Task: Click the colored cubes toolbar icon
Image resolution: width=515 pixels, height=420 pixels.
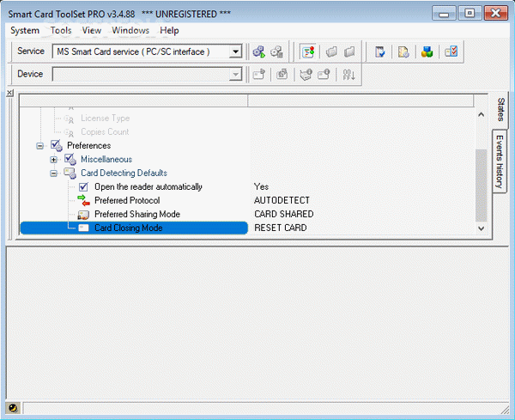Action: (x=427, y=52)
